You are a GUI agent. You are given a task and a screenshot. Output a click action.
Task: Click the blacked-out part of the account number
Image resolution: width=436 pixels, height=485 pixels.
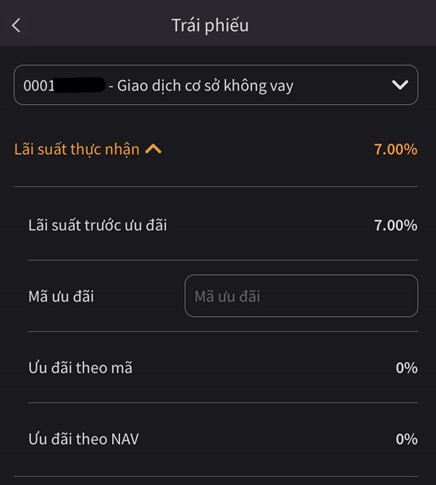80,85
